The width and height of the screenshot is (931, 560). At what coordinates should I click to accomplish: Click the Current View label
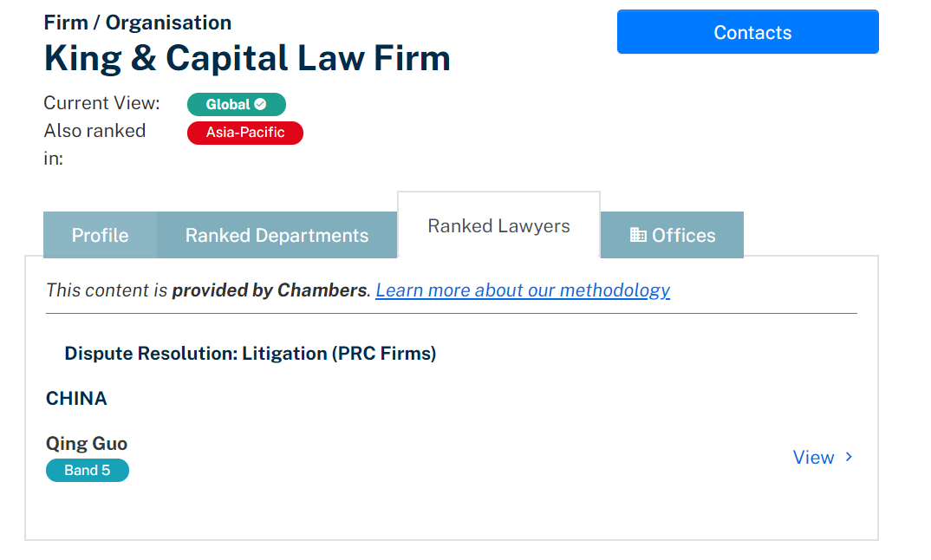[x=101, y=103]
